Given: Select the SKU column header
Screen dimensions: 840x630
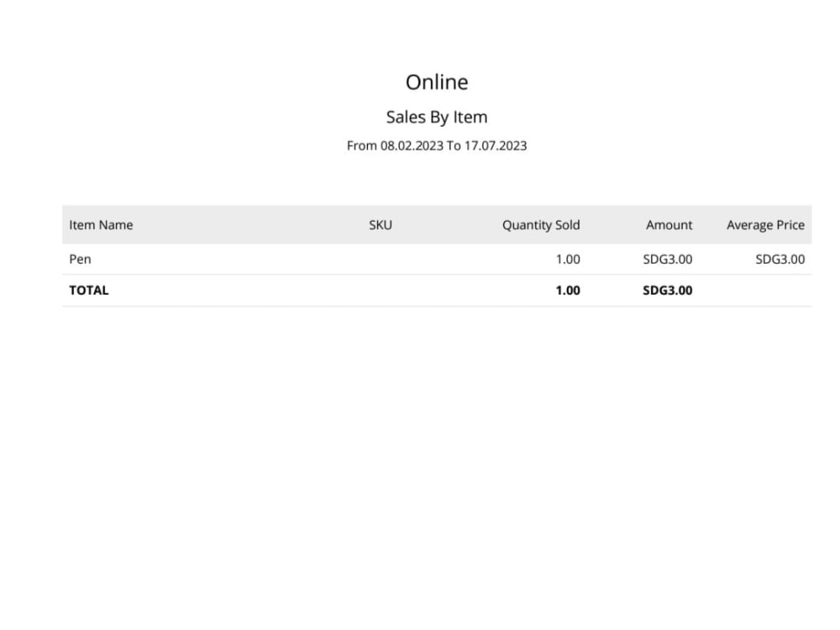Looking at the screenshot, I should (381, 225).
